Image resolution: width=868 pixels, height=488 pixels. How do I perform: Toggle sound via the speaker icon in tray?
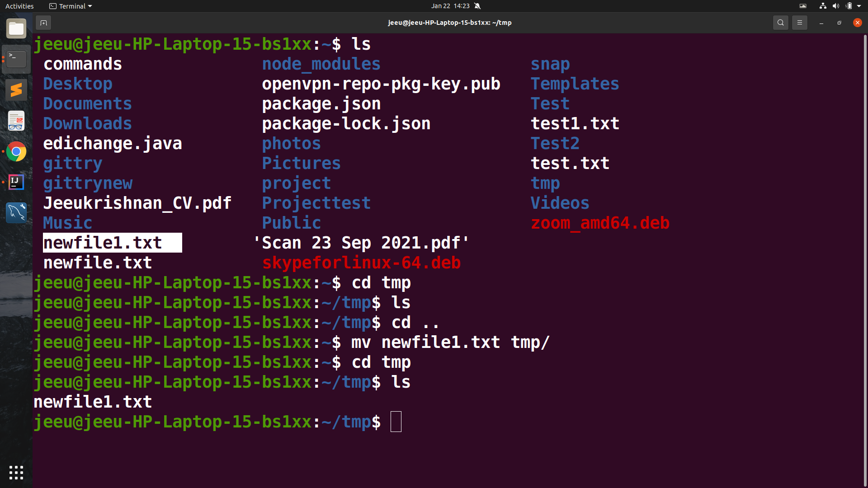click(836, 6)
